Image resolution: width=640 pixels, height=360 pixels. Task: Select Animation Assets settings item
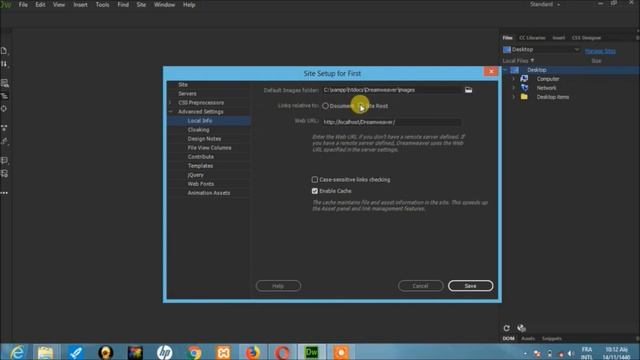[209, 193]
